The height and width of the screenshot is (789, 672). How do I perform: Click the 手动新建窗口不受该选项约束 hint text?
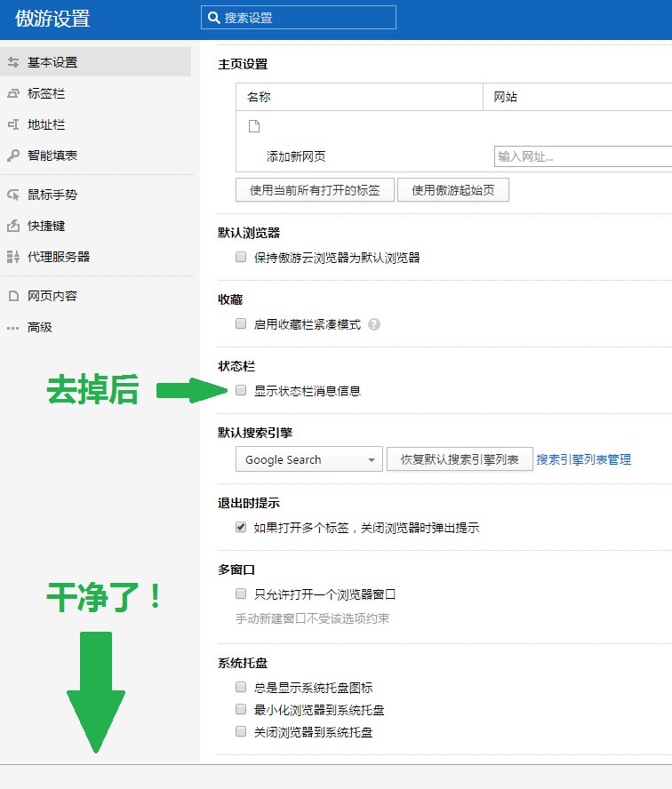313,618
